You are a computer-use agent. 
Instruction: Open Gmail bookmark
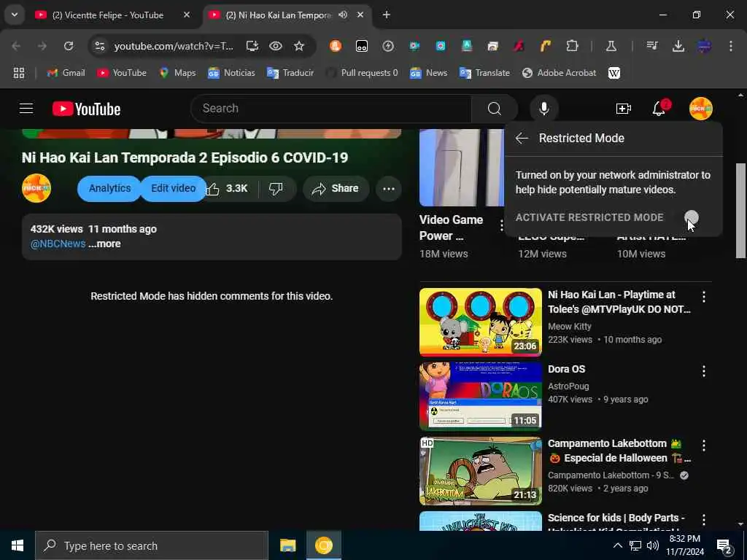point(66,73)
